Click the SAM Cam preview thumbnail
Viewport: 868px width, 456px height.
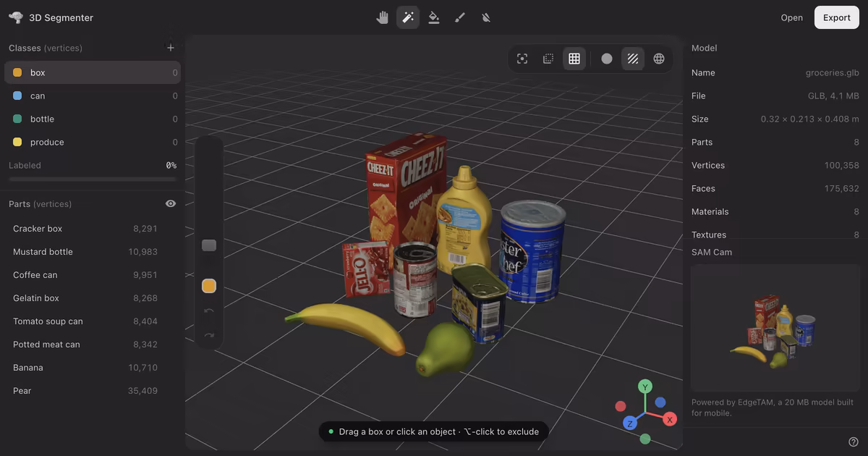(x=775, y=328)
